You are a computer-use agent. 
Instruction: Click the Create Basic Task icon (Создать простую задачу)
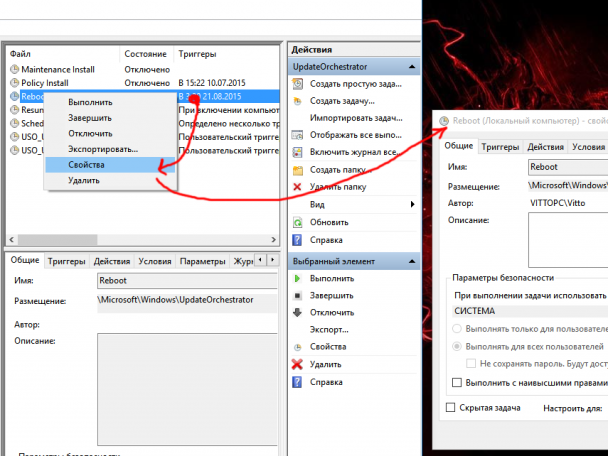click(x=297, y=84)
